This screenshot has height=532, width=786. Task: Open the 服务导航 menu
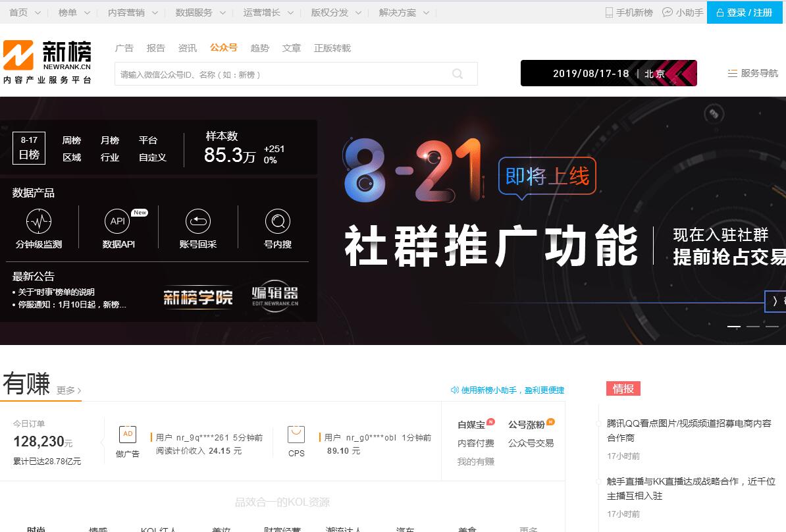click(752, 73)
